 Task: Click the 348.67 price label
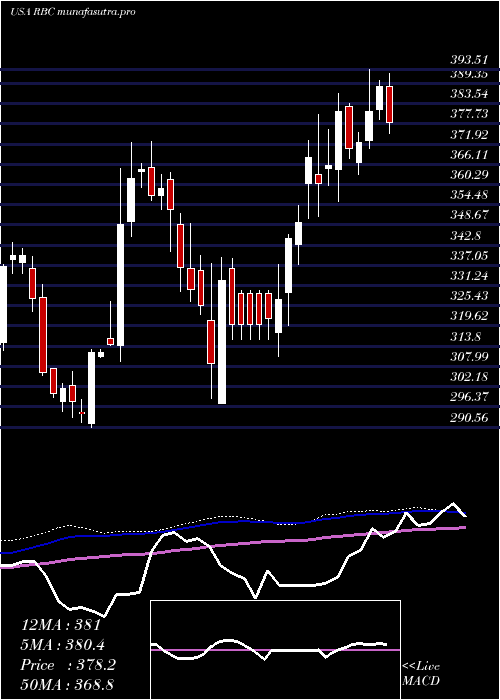point(469,215)
